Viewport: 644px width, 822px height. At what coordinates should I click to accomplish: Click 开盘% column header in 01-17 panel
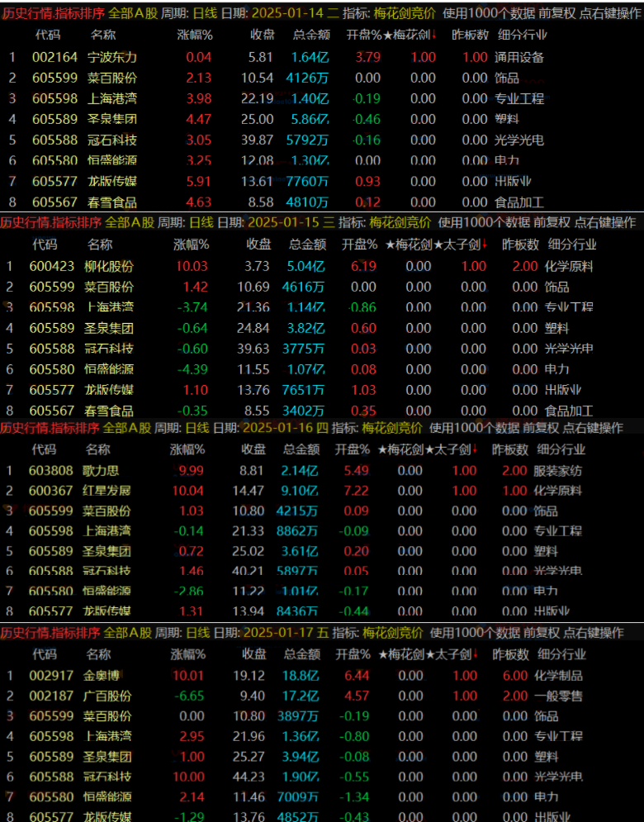pos(353,654)
